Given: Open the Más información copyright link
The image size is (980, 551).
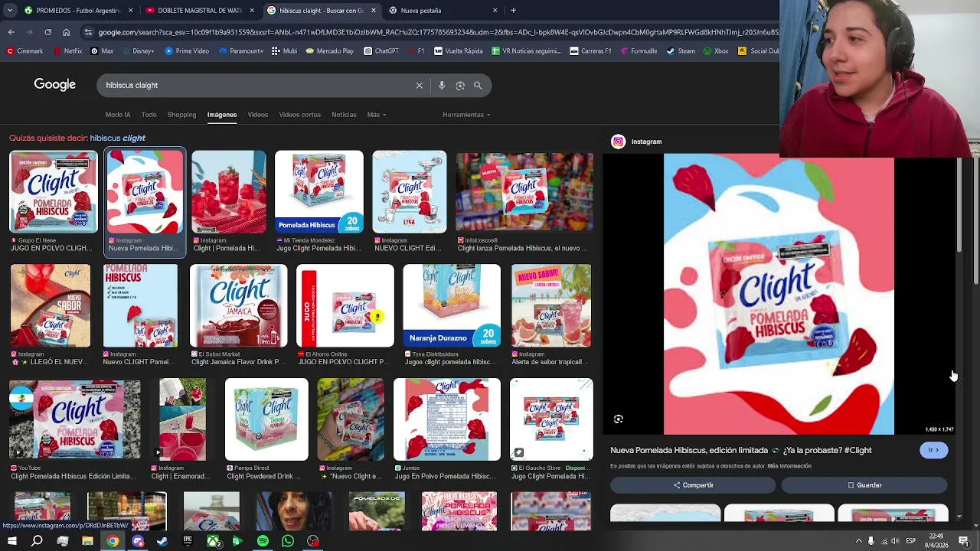Looking at the screenshot, I should click(x=789, y=466).
